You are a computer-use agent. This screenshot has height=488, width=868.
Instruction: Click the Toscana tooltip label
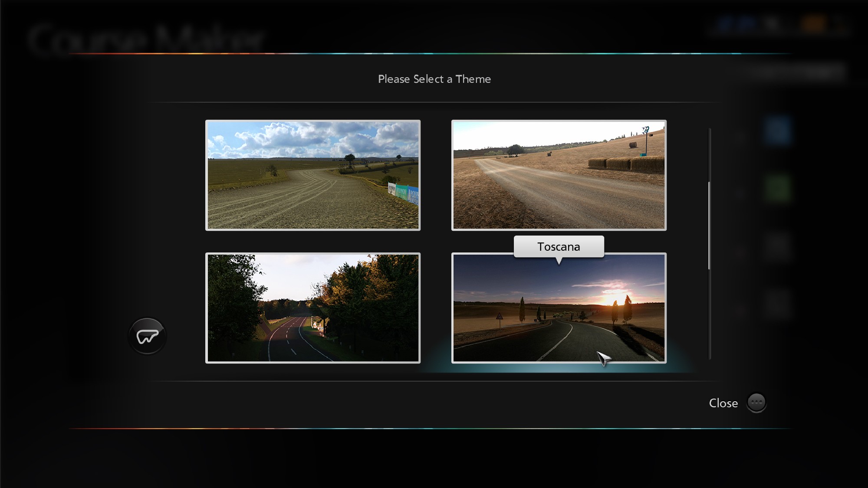(x=559, y=246)
